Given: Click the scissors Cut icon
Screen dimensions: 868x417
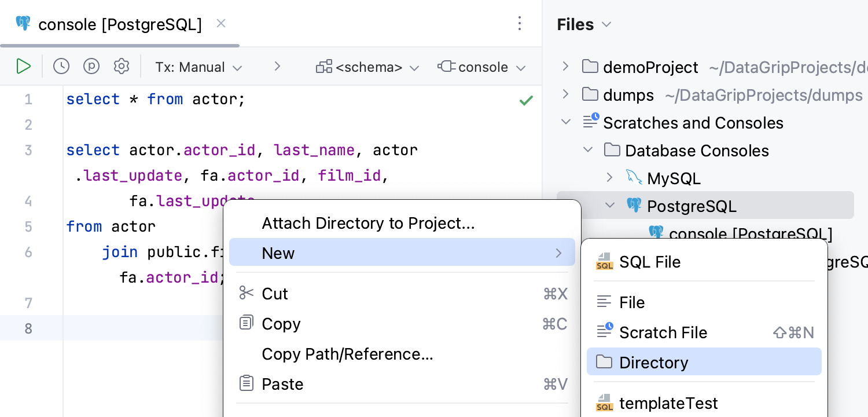Looking at the screenshot, I should click(x=247, y=293).
